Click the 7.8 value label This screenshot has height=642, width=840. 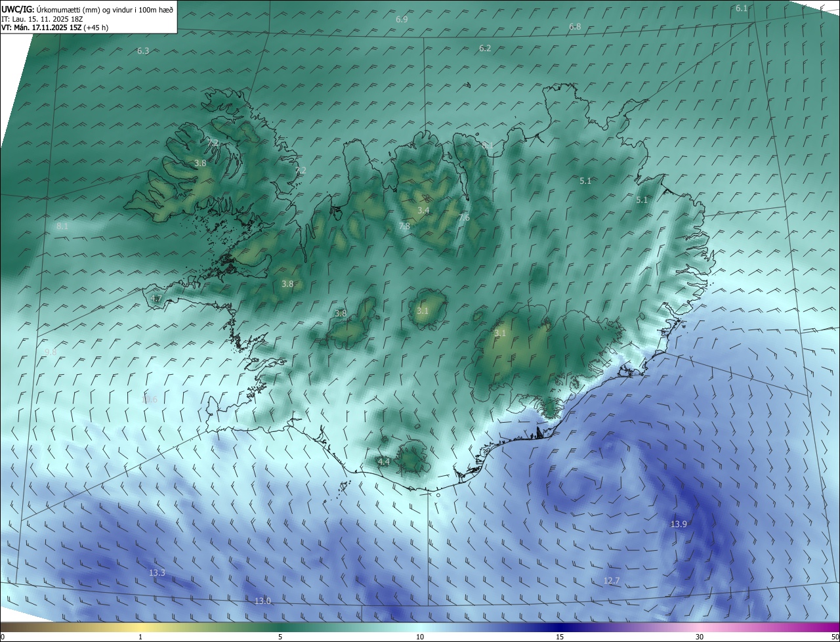[x=404, y=226]
